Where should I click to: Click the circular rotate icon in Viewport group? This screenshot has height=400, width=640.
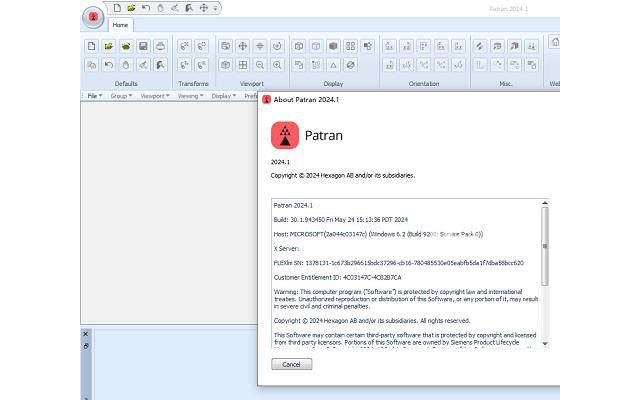(x=277, y=46)
